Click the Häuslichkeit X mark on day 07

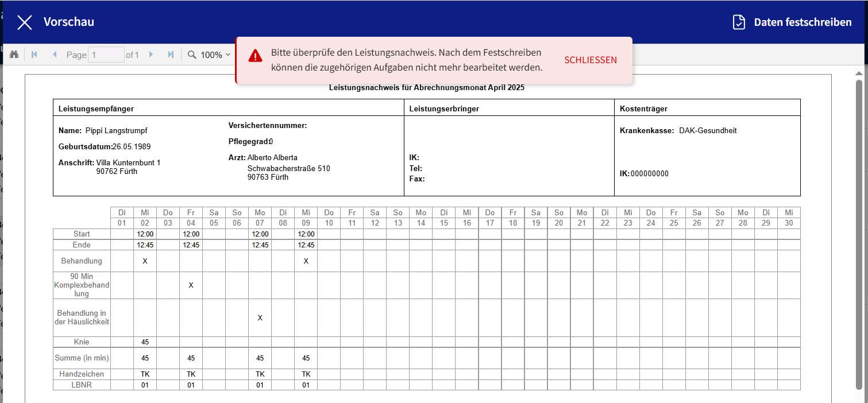point(260,317)
